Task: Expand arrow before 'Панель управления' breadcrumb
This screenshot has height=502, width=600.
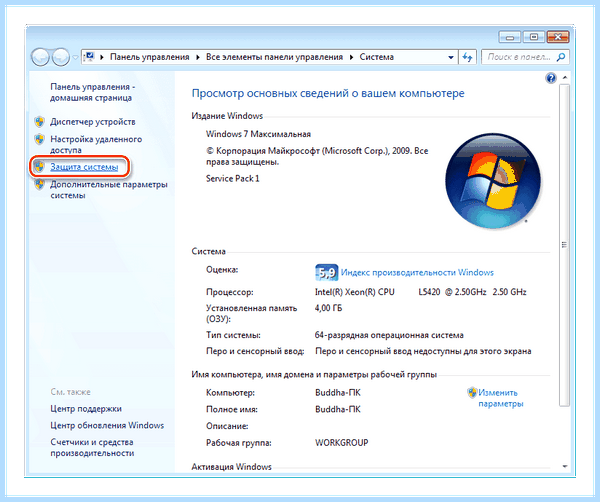Action: pyautogui.click(x=102, y=57)
